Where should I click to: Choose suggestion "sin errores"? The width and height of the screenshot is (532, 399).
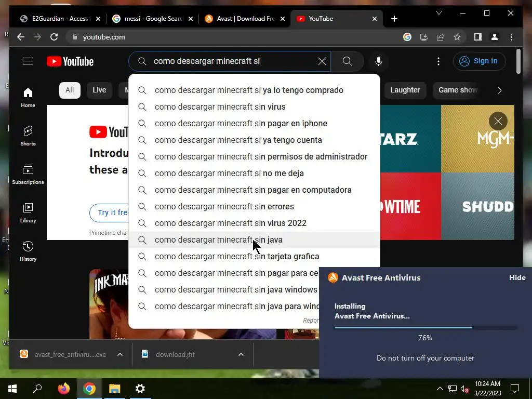254,207
